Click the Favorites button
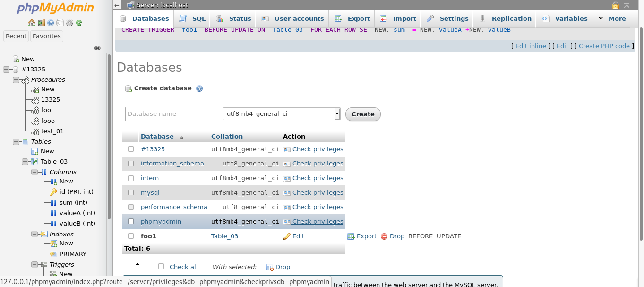This screenshot has width=644, height=287. 47,36
